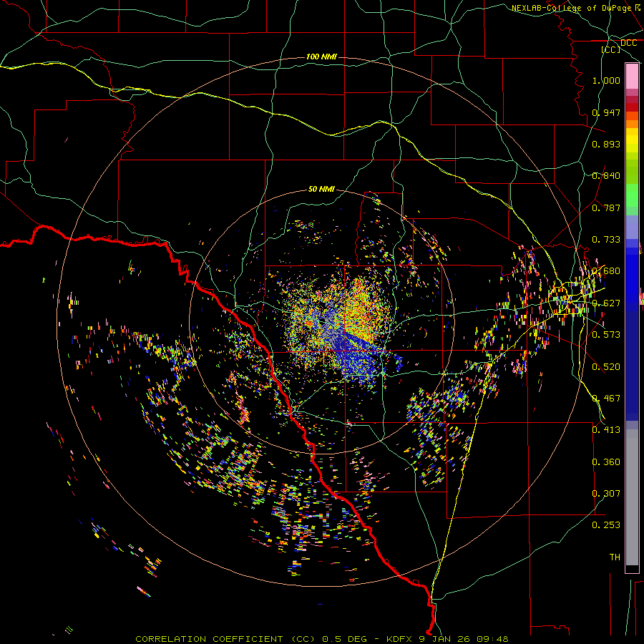Image resolution: width=644 pixels, height=644 pixels.
Task: Select the 0.520 scale value
Action: [x=606, y=367]
